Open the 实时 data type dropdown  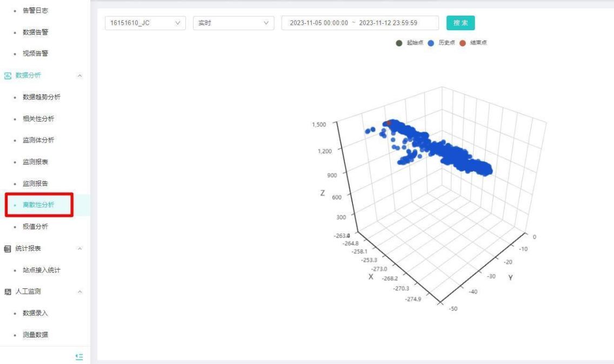coord(233,23)
